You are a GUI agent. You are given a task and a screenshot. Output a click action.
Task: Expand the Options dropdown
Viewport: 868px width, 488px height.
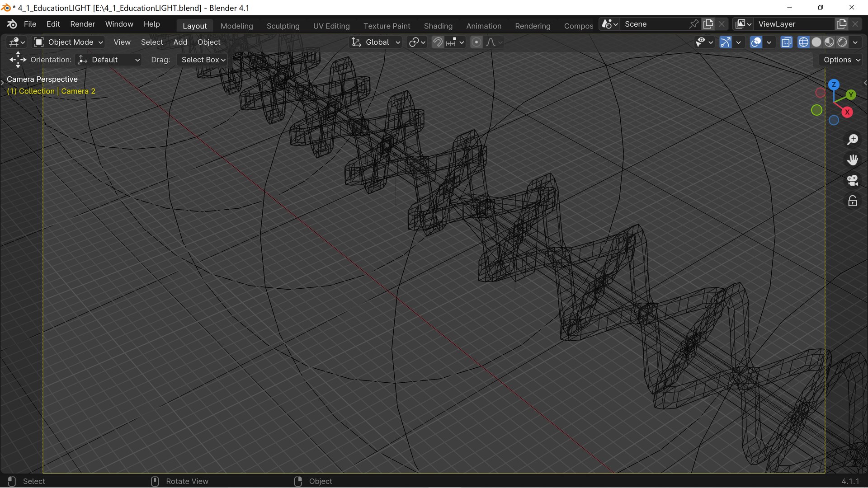[842, 60]
